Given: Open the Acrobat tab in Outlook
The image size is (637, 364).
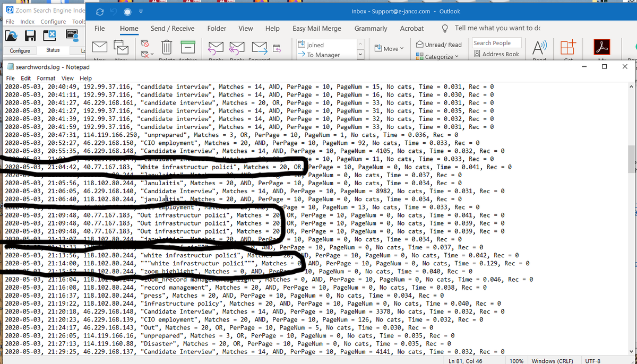Looking at the screenshot, I should pos(412,29).
